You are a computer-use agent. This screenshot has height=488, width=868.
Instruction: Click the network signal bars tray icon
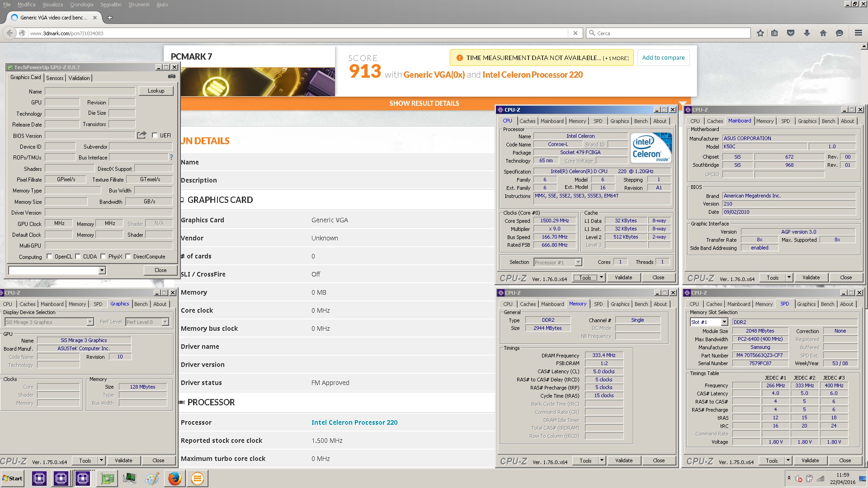[x=821, y=479]
